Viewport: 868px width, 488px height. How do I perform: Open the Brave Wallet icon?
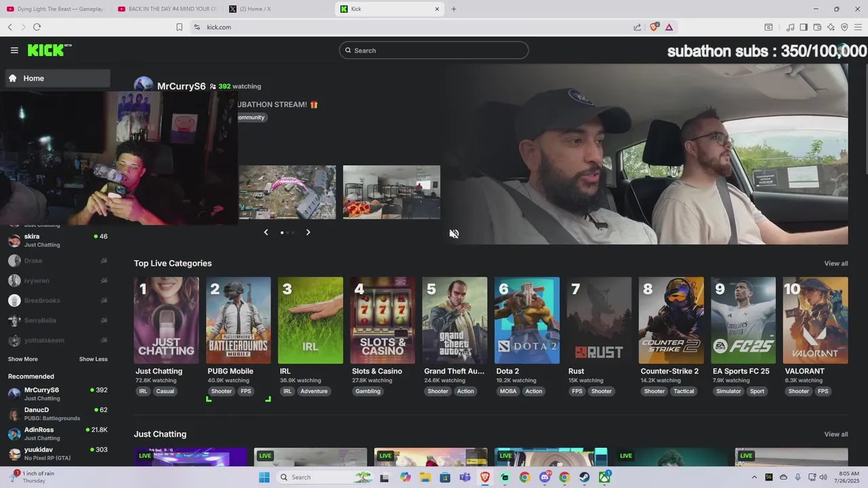tap(817, 27)
